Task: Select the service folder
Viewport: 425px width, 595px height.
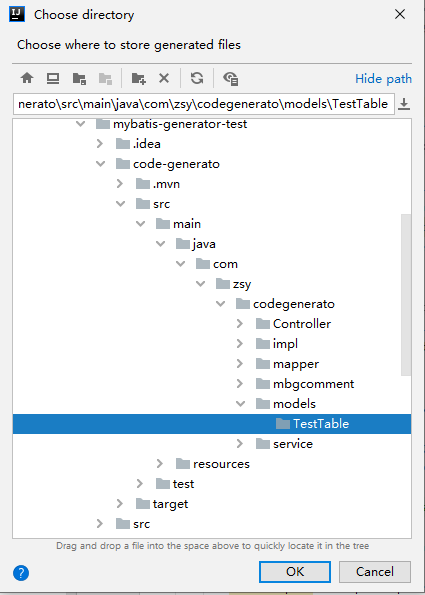Action: click(284, 444)
